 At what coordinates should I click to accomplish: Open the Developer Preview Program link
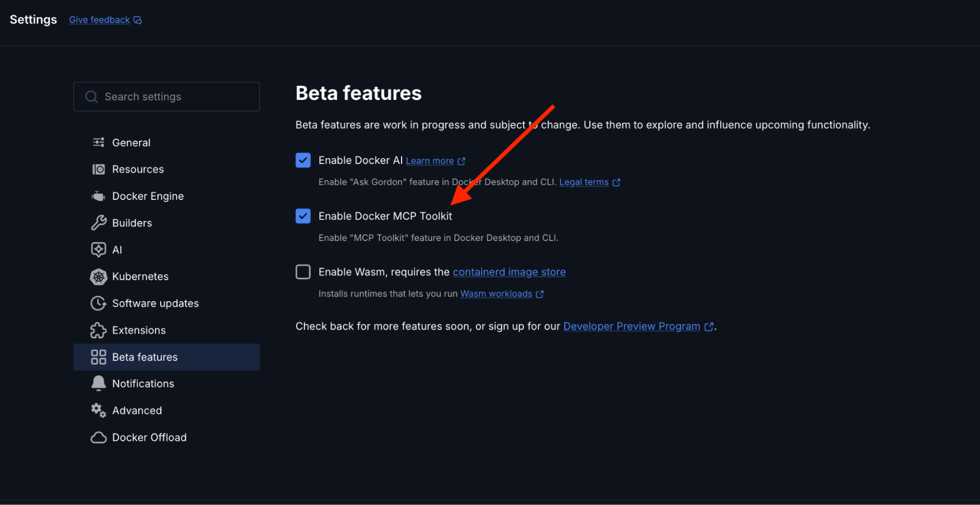[x=631, y=326]
